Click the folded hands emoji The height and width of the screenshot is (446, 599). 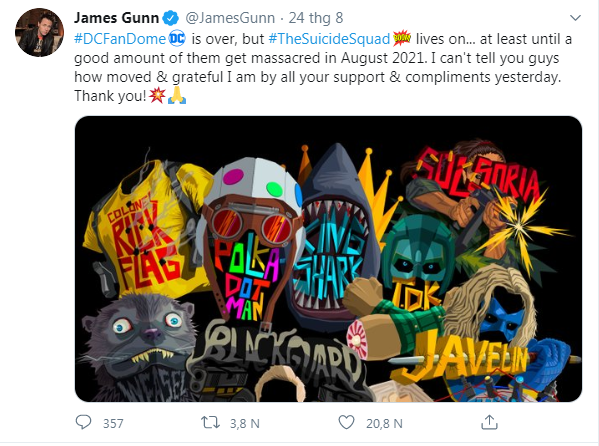tap(177, 95)
